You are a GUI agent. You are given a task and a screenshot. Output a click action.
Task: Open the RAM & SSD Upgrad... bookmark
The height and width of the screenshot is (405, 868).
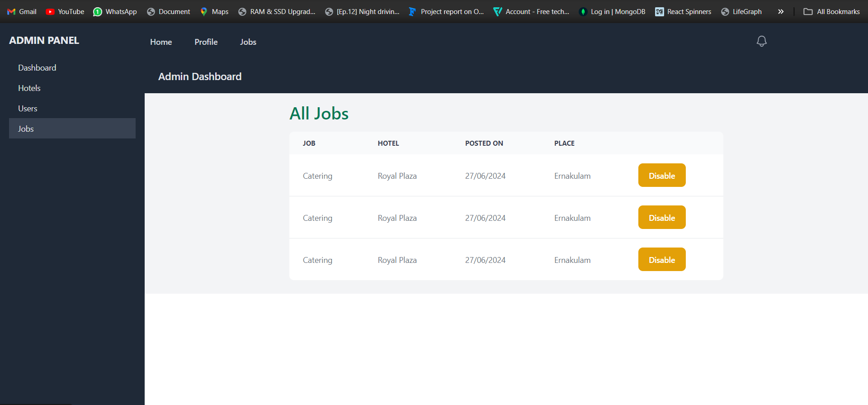[277, 12]
